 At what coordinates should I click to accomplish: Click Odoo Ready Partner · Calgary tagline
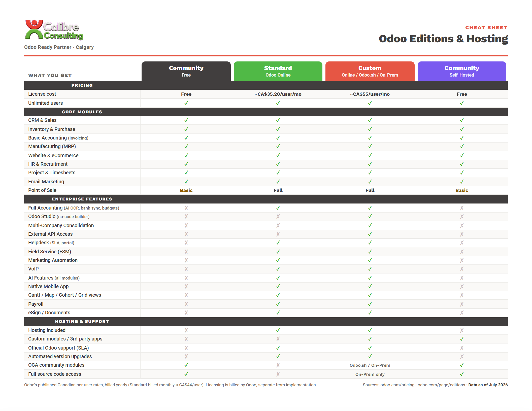point(59,47)
